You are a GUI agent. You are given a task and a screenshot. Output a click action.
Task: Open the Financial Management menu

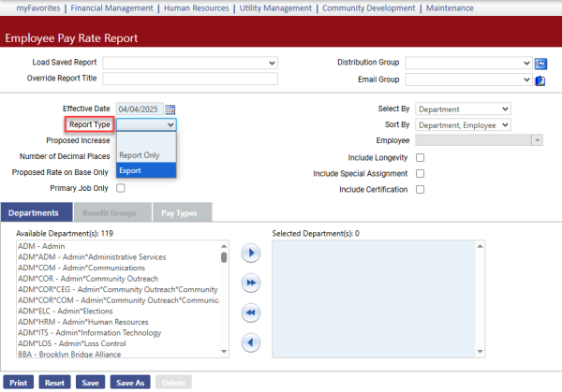pos(111,7)
